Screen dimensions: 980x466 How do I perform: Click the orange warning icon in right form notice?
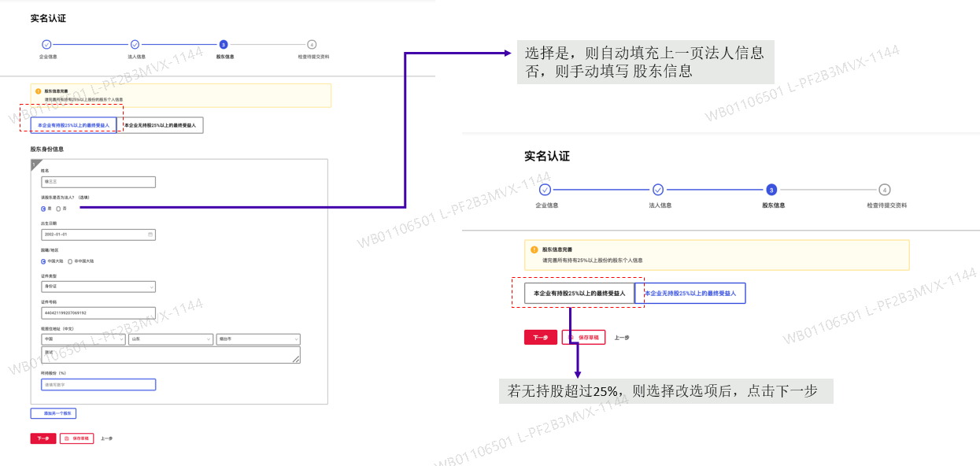coord(534,249)
